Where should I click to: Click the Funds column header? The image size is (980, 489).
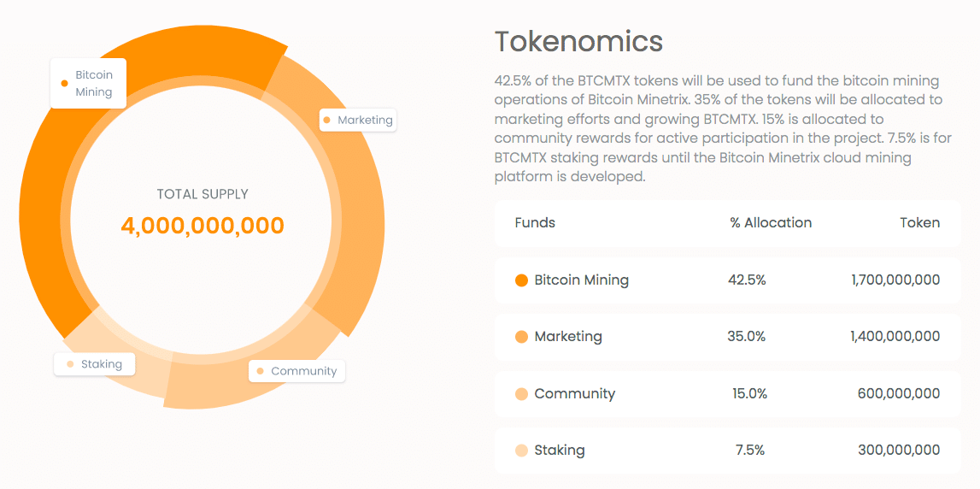tap(535, 222)
